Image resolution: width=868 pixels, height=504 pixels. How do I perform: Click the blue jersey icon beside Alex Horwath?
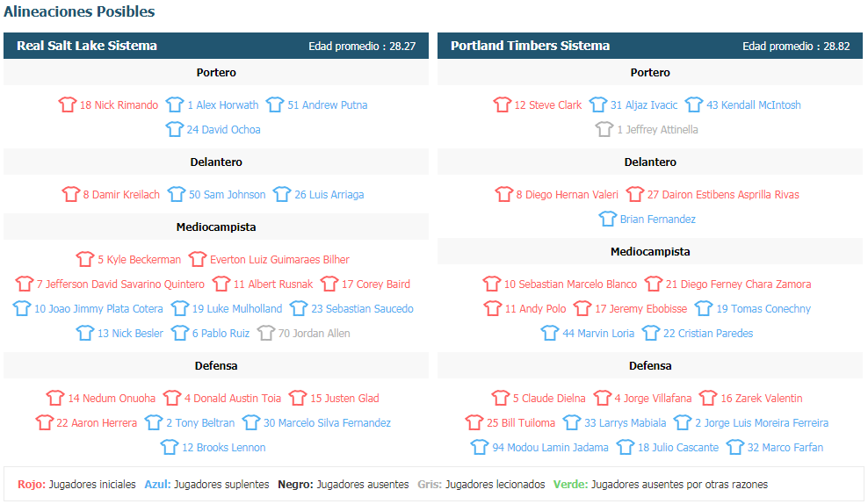pyautogui.click(x=175, y=104)
